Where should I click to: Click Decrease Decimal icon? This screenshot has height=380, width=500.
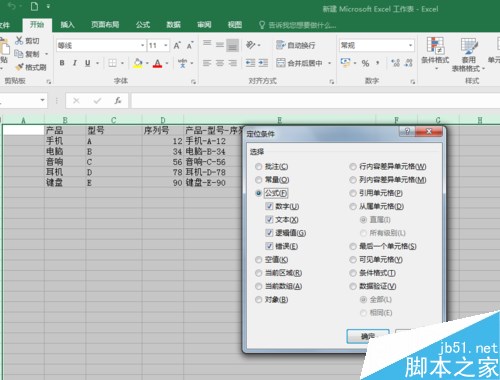[x=409, y=63]
